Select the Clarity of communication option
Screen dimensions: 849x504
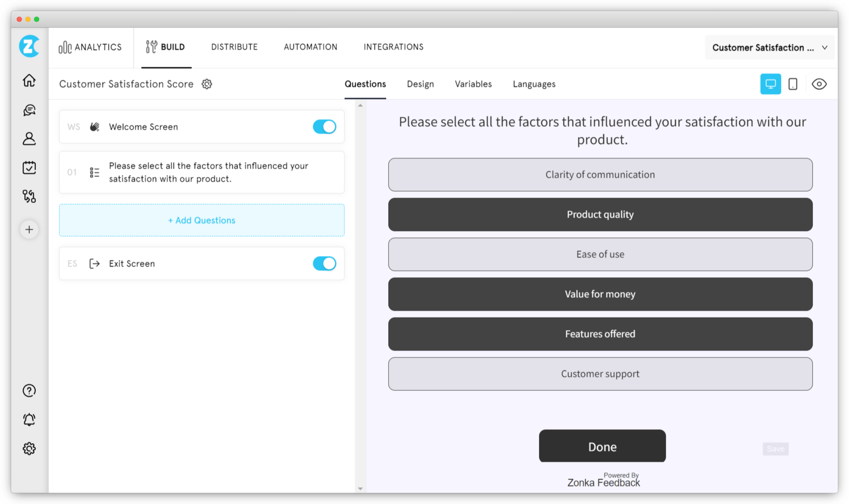(x=600, y=174)
